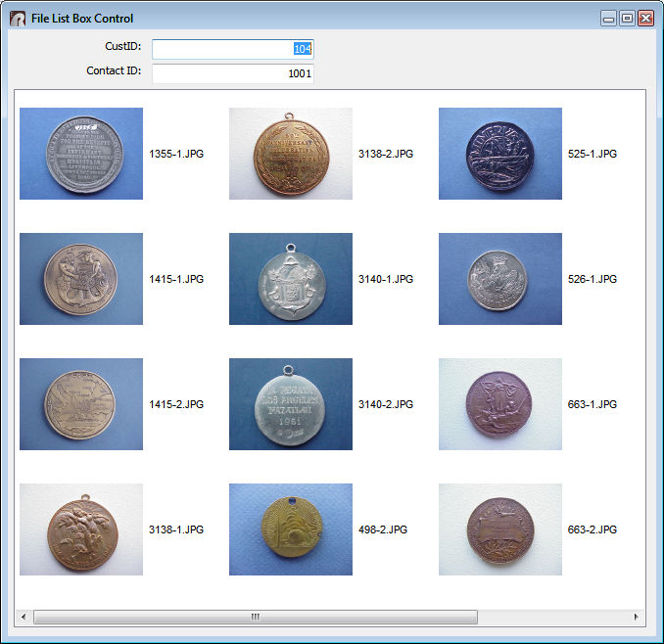Viewport: 664px width, 644px height.
Task: Maximize the File List Box Control window
Action: (627, 18)
